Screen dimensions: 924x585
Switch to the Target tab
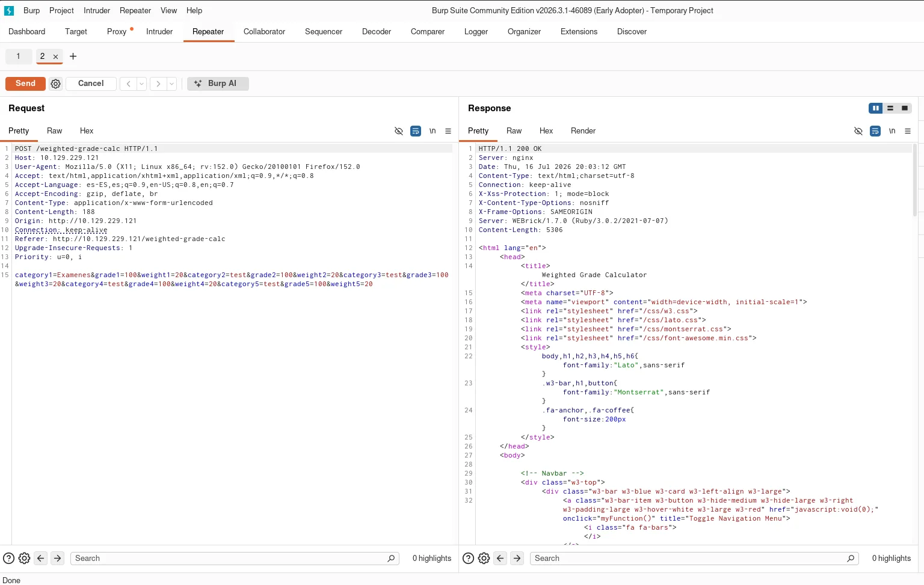pos(76,32)
